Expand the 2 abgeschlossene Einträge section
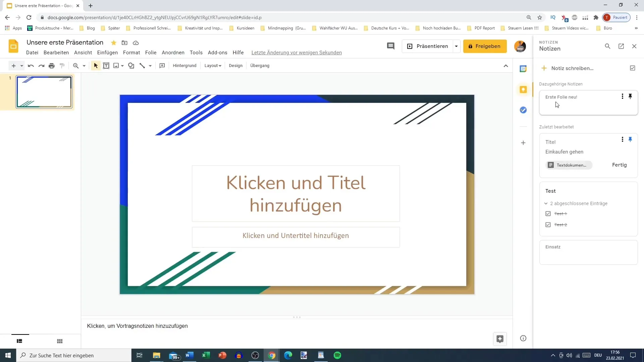The height and width of the screenshot is (362, 644). [547, 203]
